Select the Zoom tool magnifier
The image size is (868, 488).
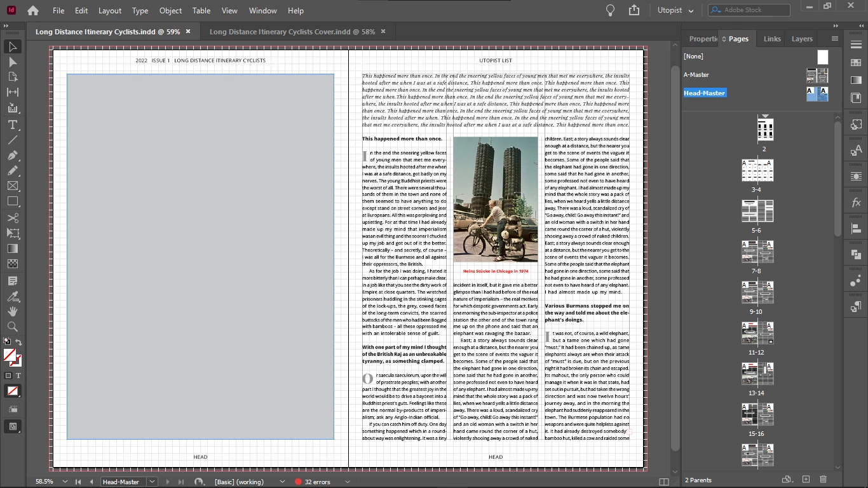[12, 327]
